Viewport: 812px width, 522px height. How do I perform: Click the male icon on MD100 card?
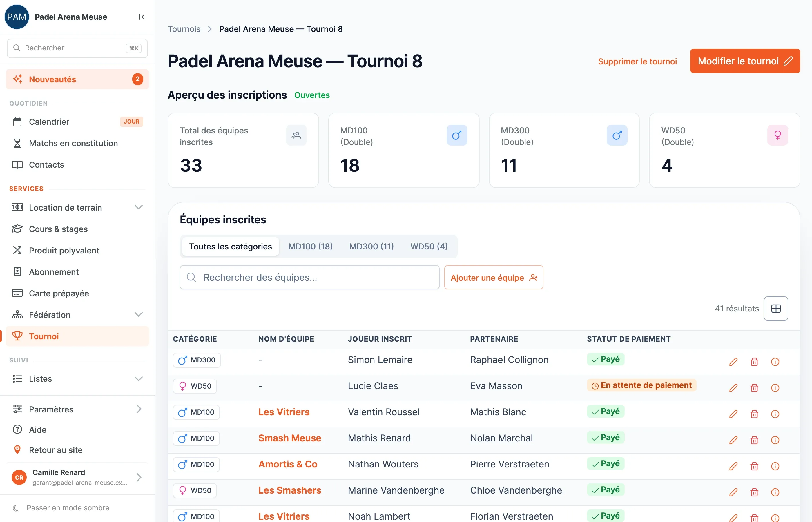(456, 135)
